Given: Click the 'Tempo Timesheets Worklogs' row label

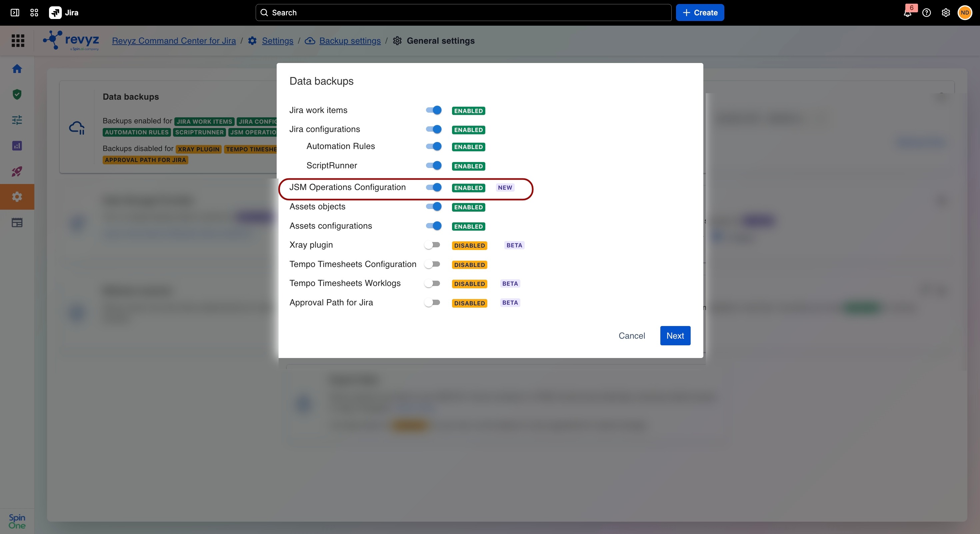Looking at the screenshot, I should (x=345, y=283).
